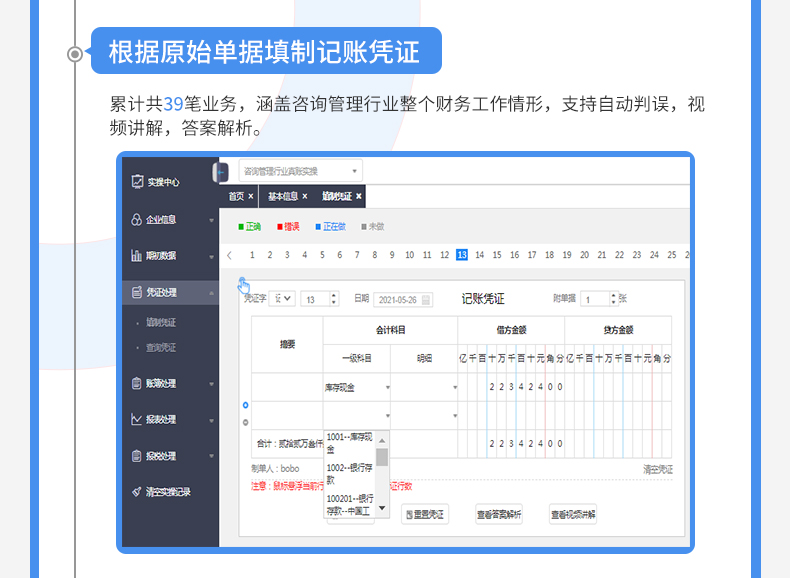Open the 咨询管理行业真账实操 course dropdown
This screenshot has width=790, height=578.
300,171
